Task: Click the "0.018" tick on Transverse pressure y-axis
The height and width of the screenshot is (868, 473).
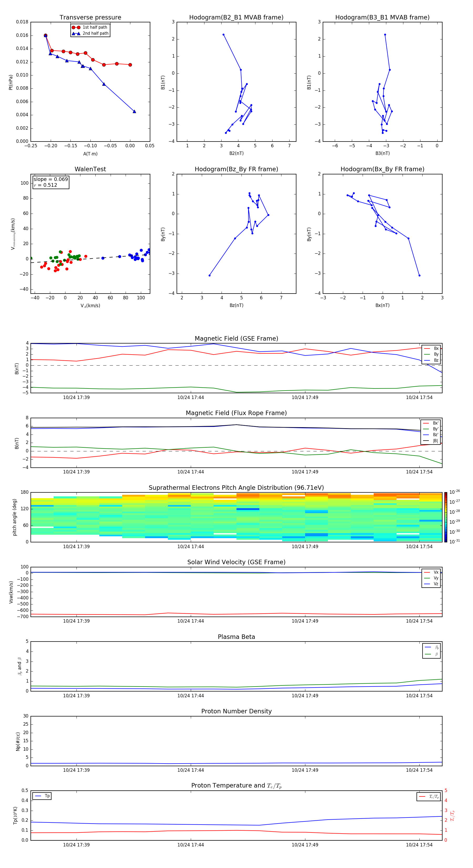Action: [22, 22]
